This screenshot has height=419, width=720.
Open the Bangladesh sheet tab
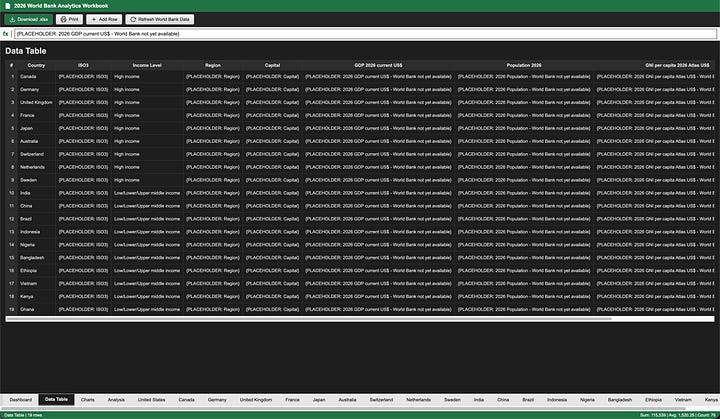point(620,400)
